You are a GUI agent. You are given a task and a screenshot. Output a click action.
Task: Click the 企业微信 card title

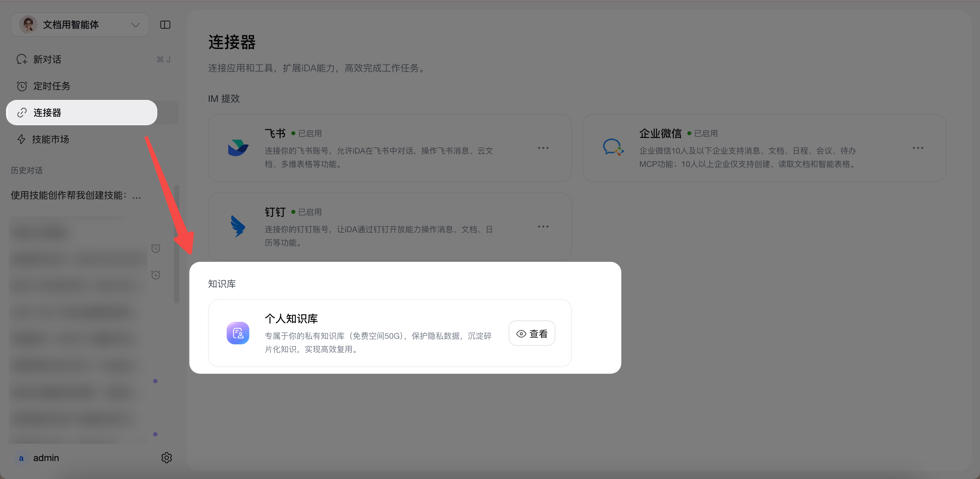(x=660, y=134)
